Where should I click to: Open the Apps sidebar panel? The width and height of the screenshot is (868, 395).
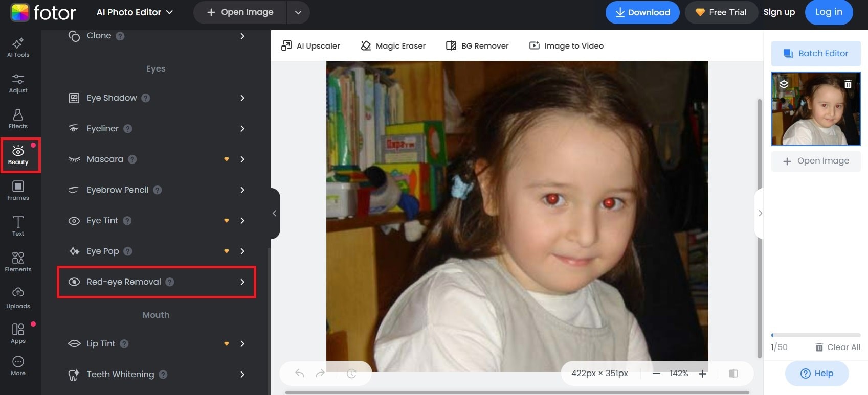(x=18, y=333)
